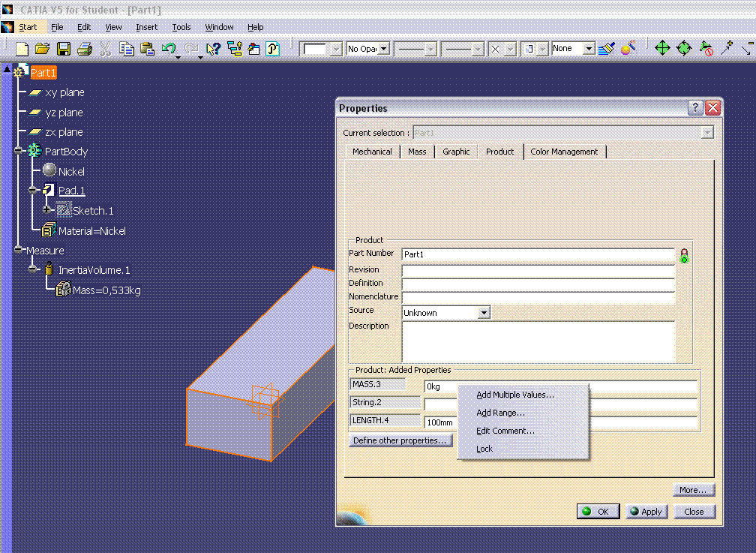The image size is (756, 553).
Task: Click the Apply button
Action: pyautogui.click(x=646, y=512)
